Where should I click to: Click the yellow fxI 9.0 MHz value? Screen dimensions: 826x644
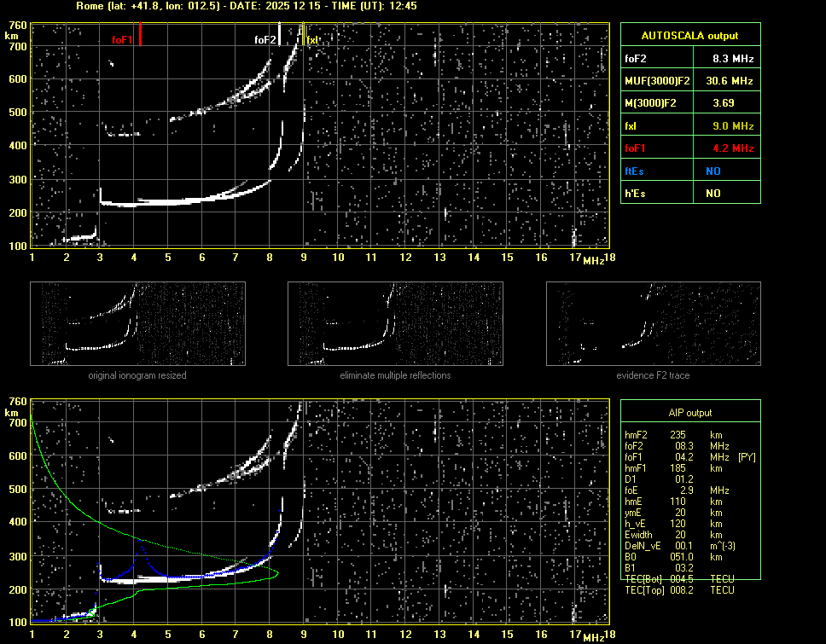(733, 126)
